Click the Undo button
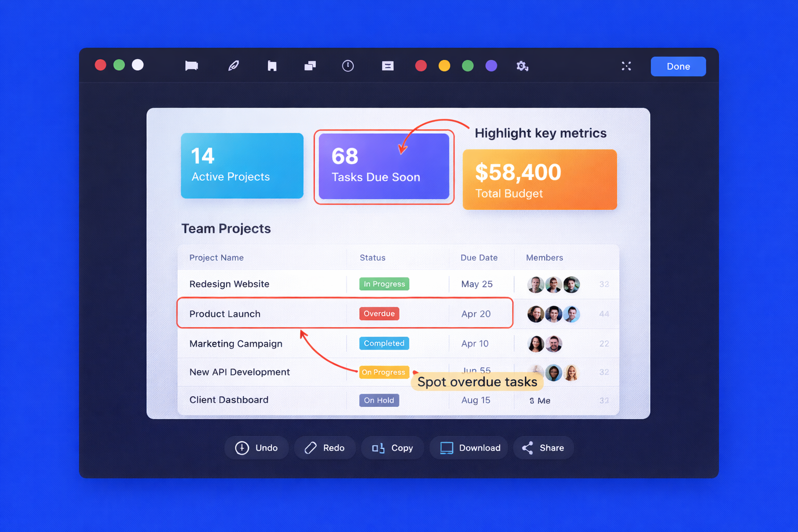This screenshot has width=798, height=532. click(x=256, y=447)
